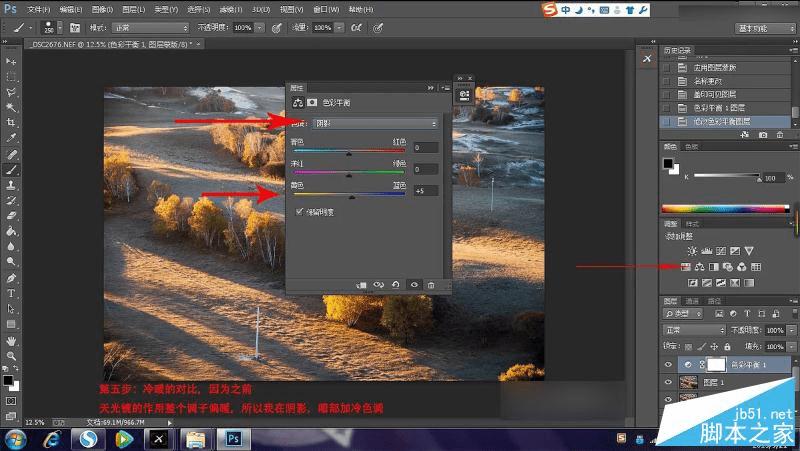Click the K slider in Color panel
The height and width of the screenshot is (451, 800).
click(727, 176)
